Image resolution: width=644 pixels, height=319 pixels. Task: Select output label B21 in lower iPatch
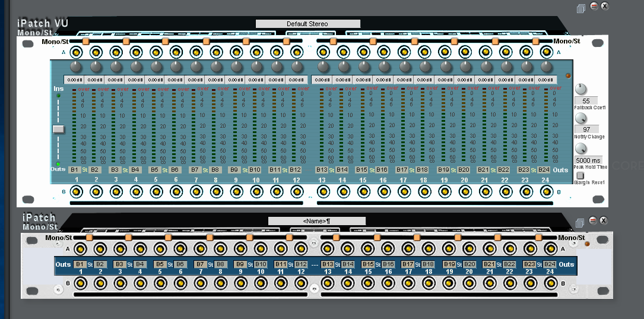[x=489, y=264]
